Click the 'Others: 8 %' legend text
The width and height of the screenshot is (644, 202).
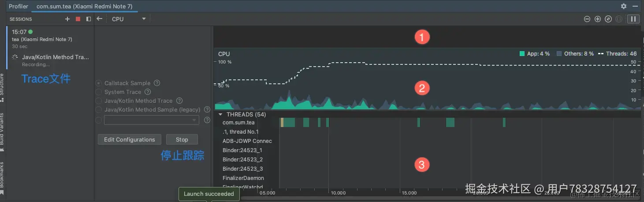pos(579,54)
